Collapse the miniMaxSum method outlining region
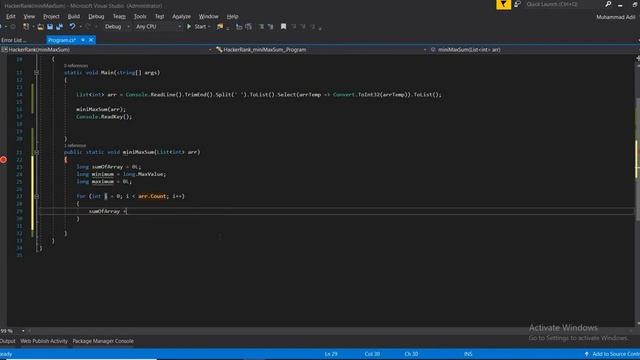Viewport: 640px width, 360px height. tap(36, 152)
